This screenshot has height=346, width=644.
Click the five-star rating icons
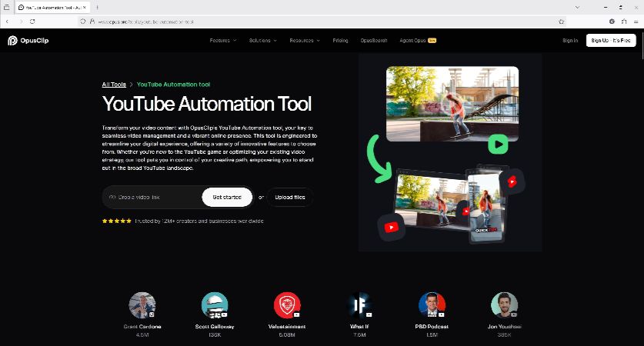(x=117, y=221)
